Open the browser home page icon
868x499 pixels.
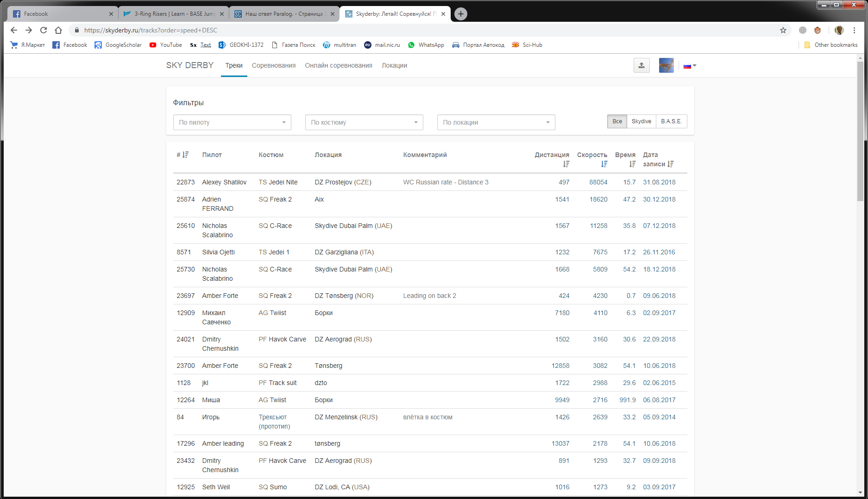(x=58, y=30)
